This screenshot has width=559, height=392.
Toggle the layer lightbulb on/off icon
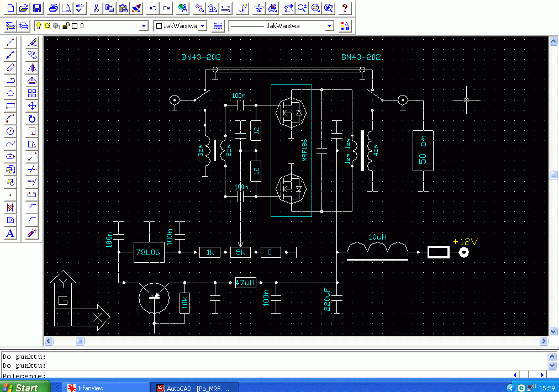click(x=39, y=26)
